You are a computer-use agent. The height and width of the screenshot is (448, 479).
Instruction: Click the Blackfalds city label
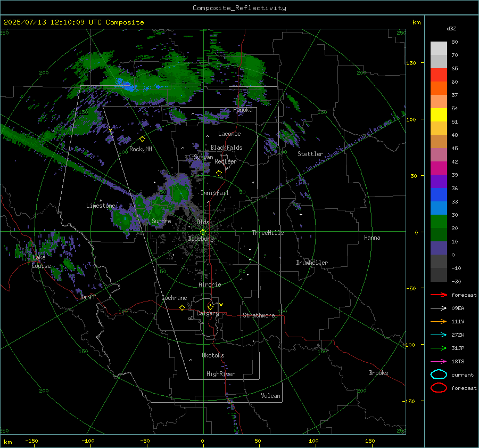point(226,148)
